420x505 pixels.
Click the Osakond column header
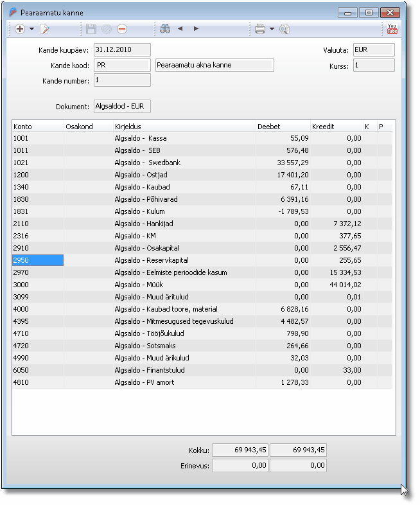click(89, 127)
